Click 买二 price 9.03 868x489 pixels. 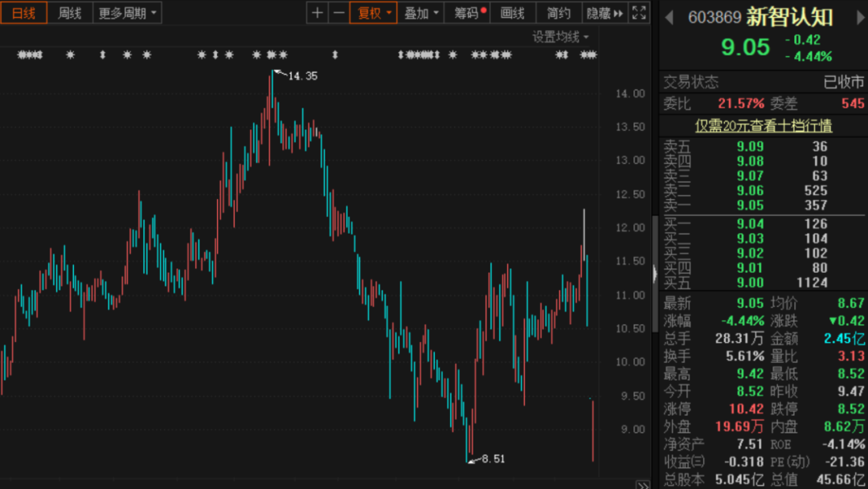tap(750, 238)
